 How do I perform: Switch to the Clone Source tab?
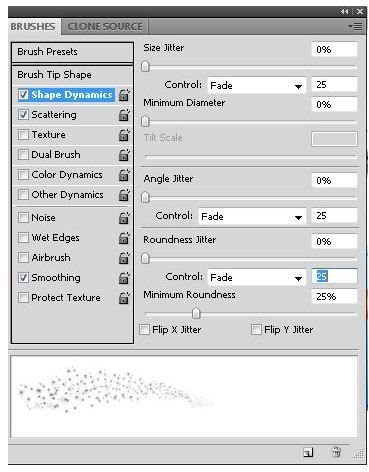pos(105,27)
